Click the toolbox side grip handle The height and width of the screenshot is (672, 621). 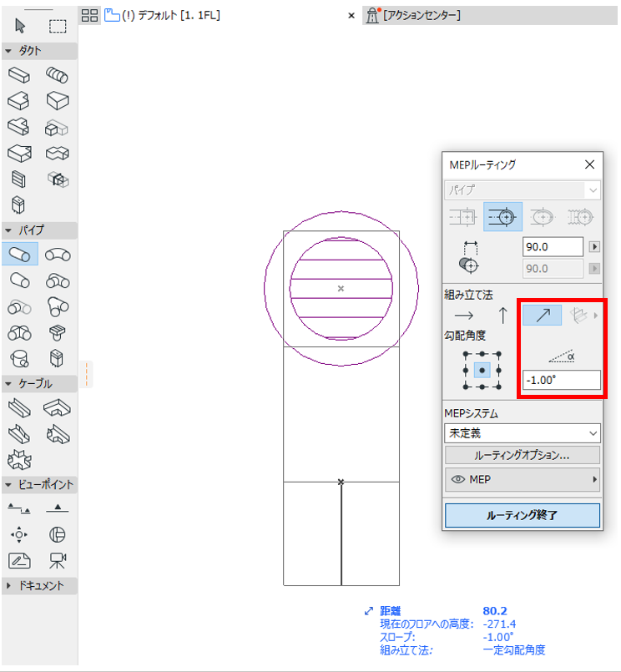point(86,374)
